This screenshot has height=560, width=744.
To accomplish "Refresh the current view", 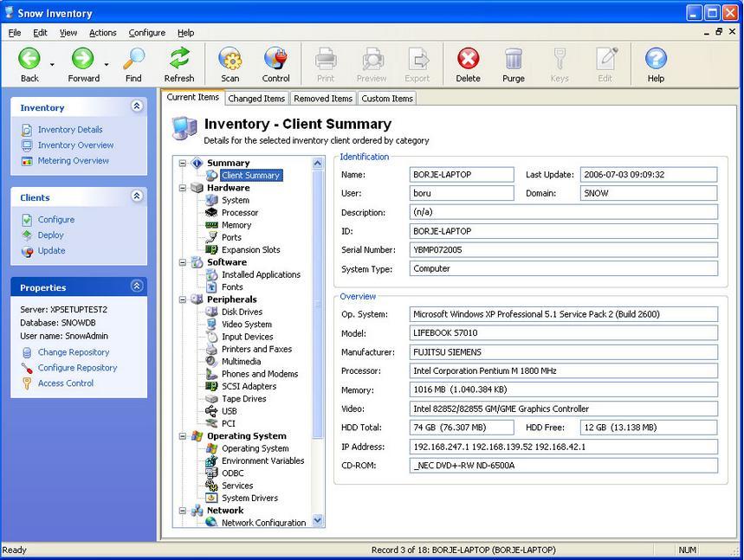I will click(179, 63).
